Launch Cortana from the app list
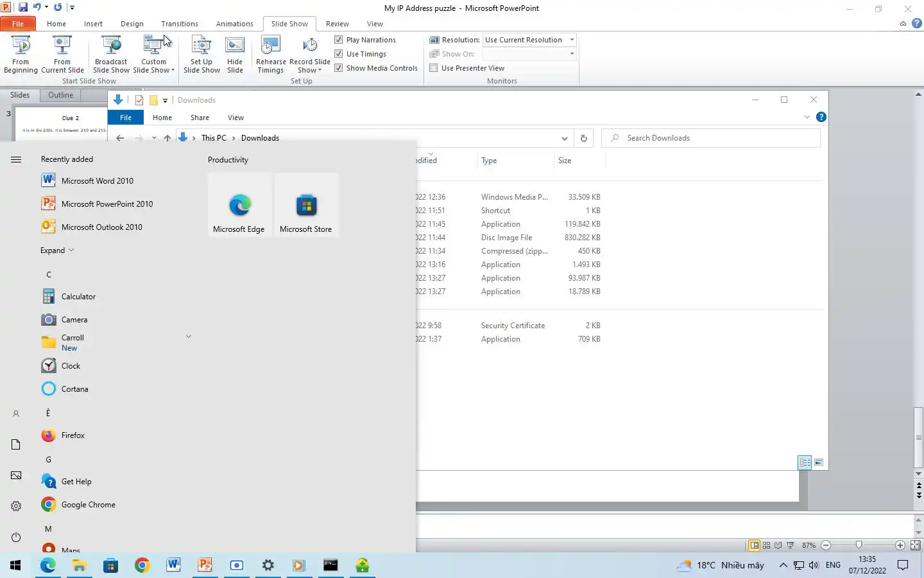This screenshot has width=924, height=578. click(74, 389)
